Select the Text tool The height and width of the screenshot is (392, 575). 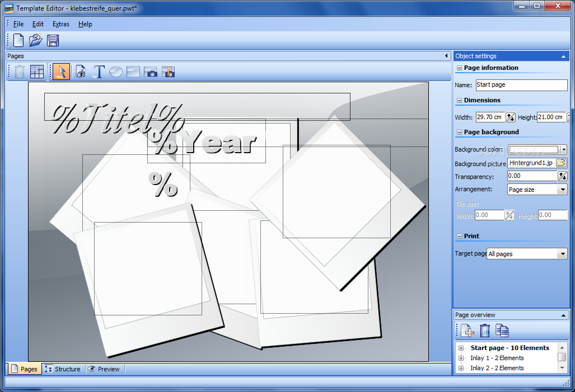99,72
